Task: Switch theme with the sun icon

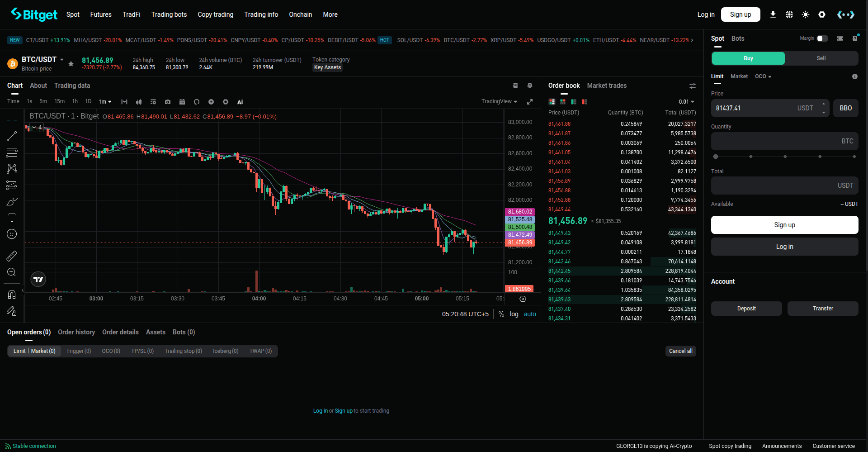Action: [x=806, y=14]
